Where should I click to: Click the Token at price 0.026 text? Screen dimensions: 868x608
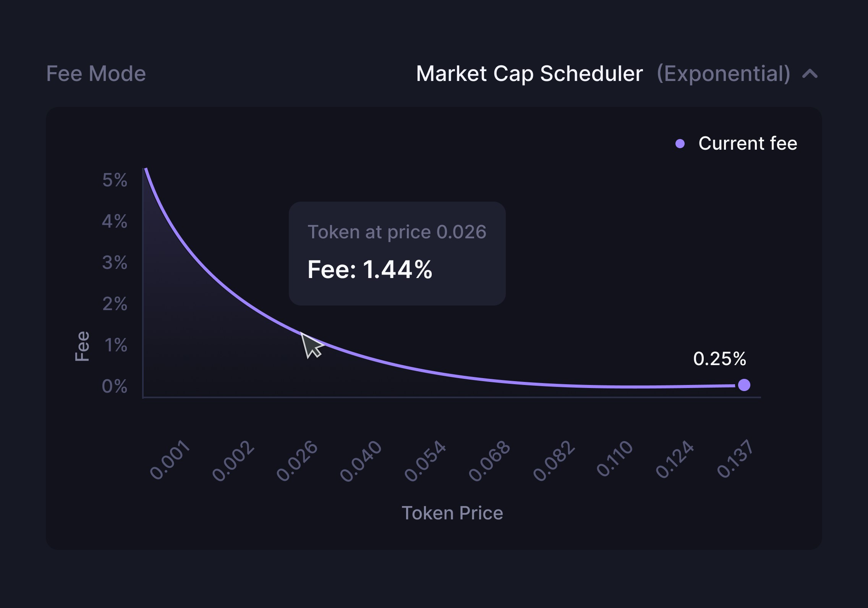point(397,231)
